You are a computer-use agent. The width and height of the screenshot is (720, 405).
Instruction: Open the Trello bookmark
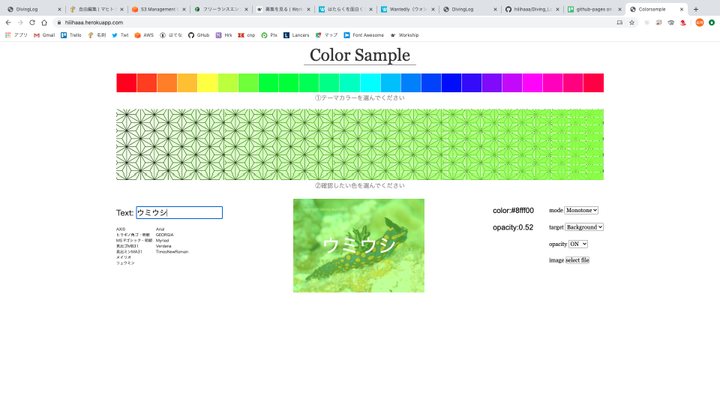click(x=71, y=35)
